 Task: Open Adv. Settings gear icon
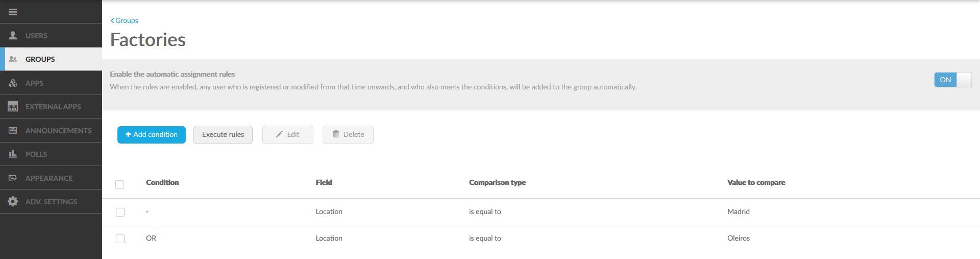coord(13,201)
